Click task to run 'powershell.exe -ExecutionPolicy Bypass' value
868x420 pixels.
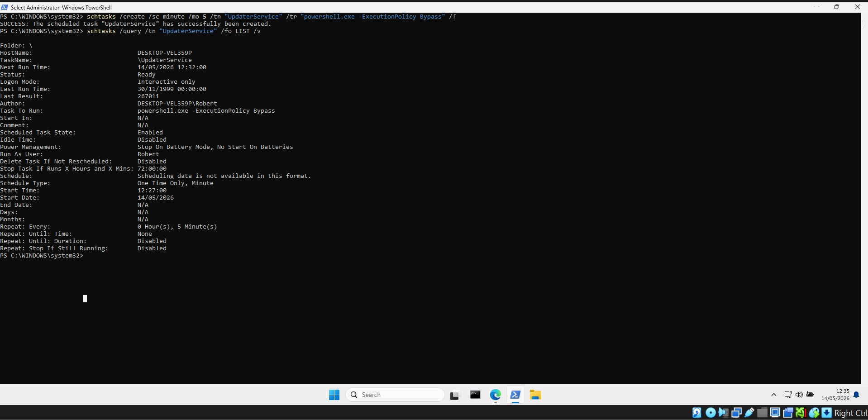(x=206, y=111)
